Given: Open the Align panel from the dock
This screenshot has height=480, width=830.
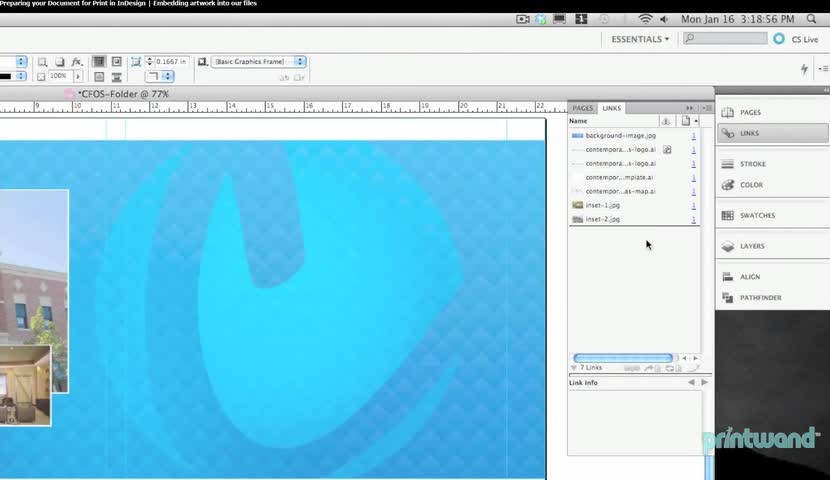Looking at the screenshot, I should point(772,277).
